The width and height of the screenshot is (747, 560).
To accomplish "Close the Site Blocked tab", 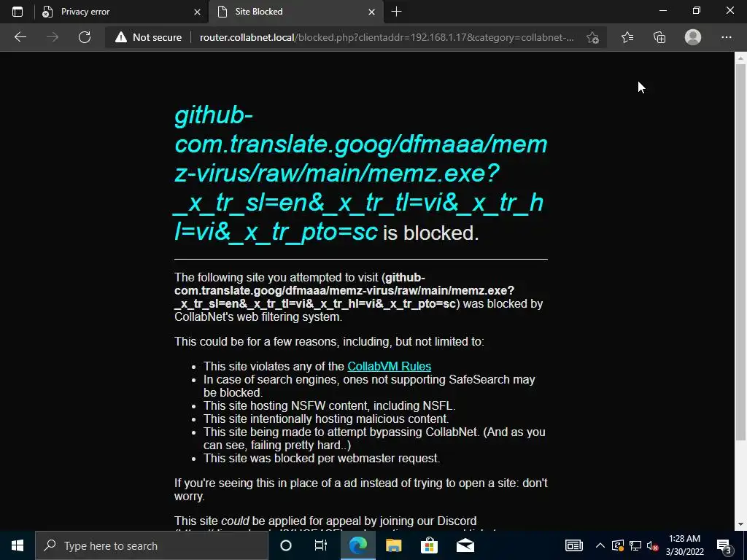I will 371,12.
